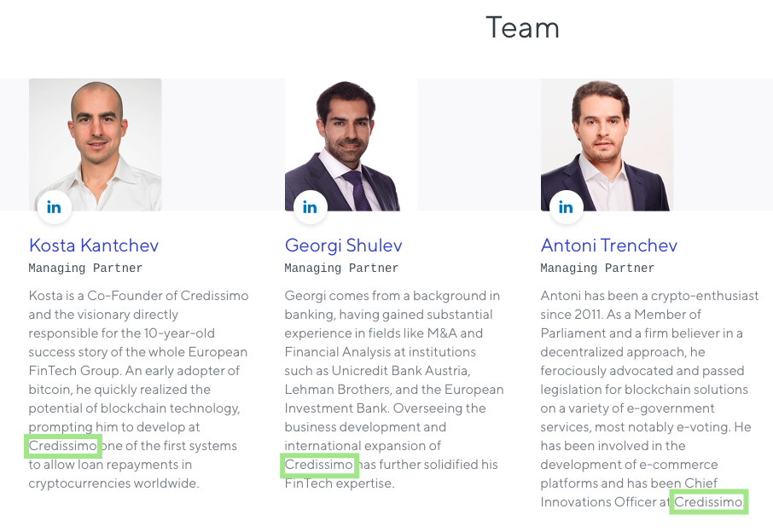Open Antoni Trenchev's LinkedIn icon
Image resolution: width=773 pixels, height=532 pixels.
(x=566, y=207)
